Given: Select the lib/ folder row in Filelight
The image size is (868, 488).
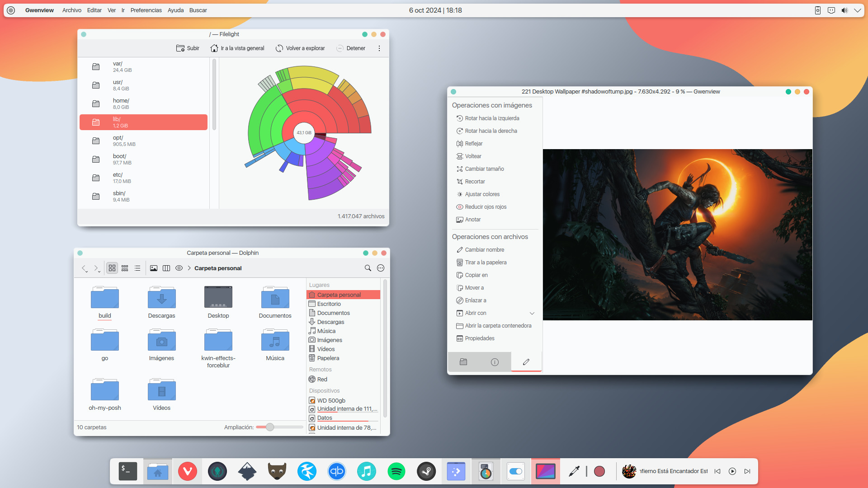Looking at the screenshot, I should 143,122.
